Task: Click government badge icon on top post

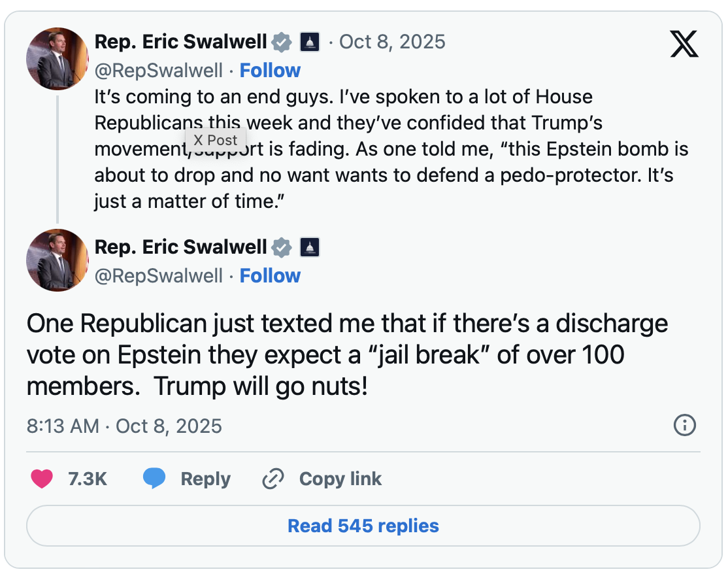Action: coord(310,42)
